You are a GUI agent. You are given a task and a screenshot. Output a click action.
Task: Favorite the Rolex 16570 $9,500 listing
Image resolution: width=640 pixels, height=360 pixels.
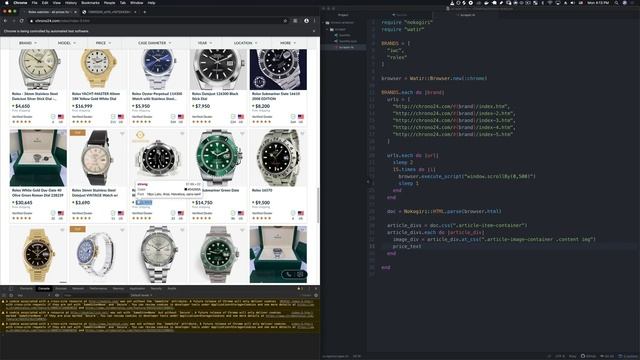pyautogui.click(x=302, y=133)
